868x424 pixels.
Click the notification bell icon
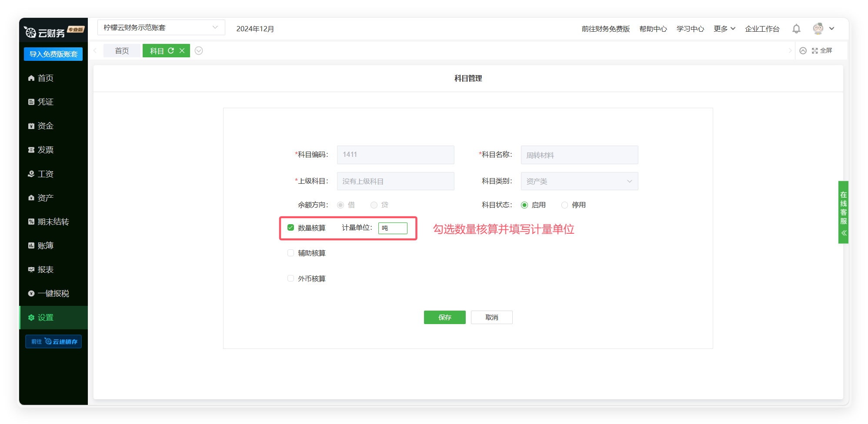796,29
